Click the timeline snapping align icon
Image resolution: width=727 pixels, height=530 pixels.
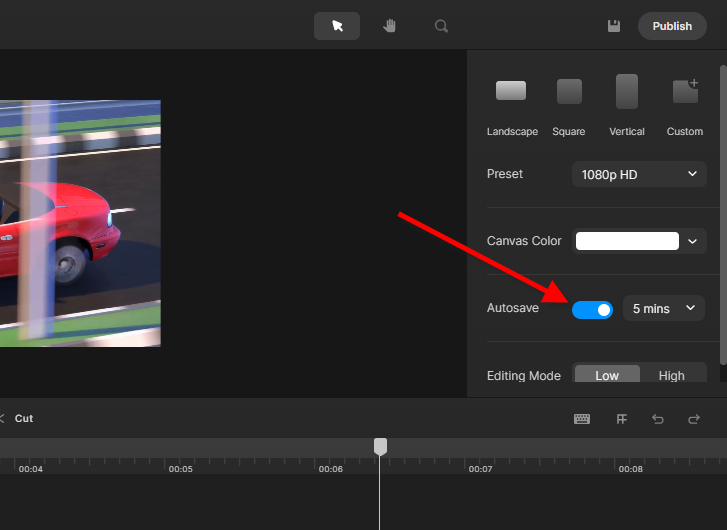622,419
